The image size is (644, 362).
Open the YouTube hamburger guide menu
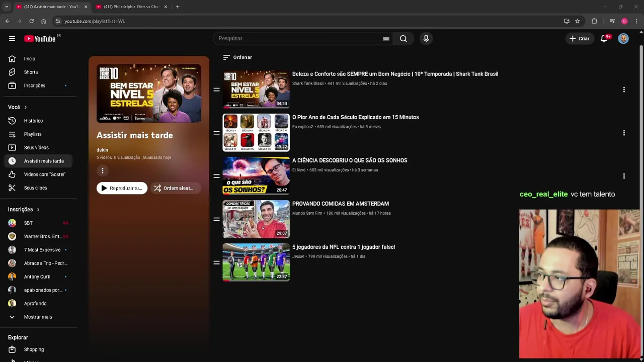pos(12,39)
